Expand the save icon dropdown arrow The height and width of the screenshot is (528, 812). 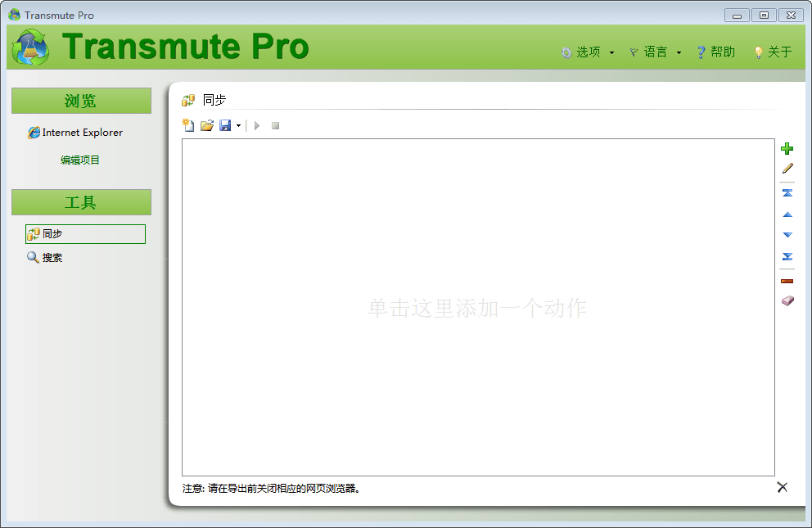(x=238, y=126)
